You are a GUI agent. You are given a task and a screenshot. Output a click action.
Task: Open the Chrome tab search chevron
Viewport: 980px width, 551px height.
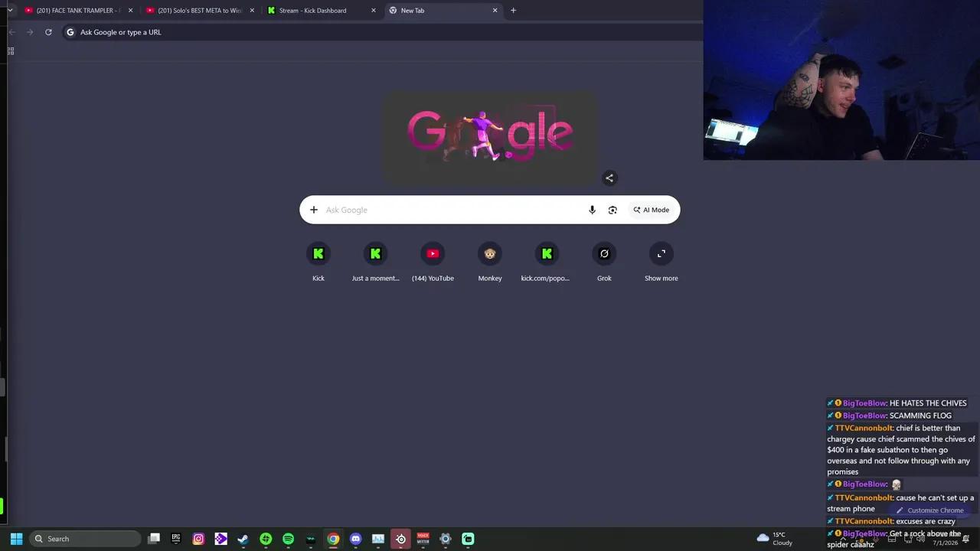pyautogui.click(x=10, y=10)
